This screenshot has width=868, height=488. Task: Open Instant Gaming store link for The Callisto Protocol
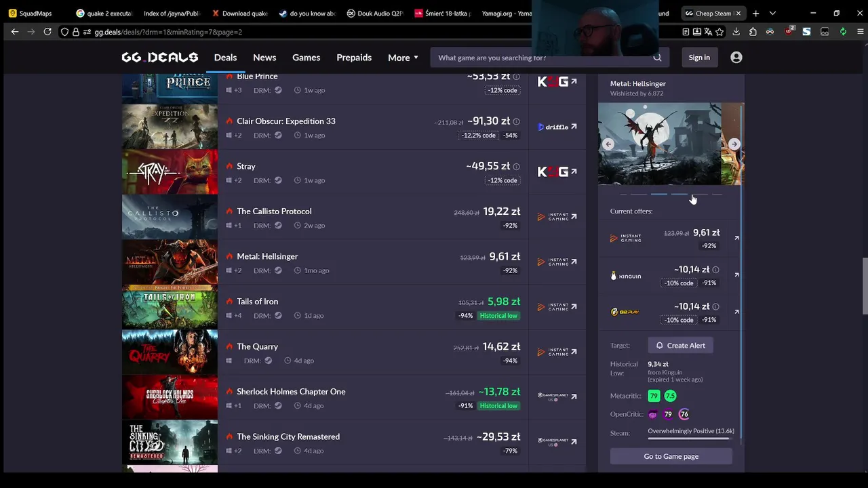(x=557, y=217)
